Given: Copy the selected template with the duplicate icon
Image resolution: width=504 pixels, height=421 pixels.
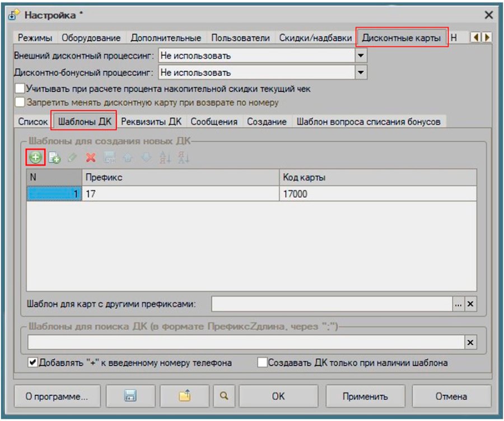Looking at the screenshot, I should coord(54,157).
